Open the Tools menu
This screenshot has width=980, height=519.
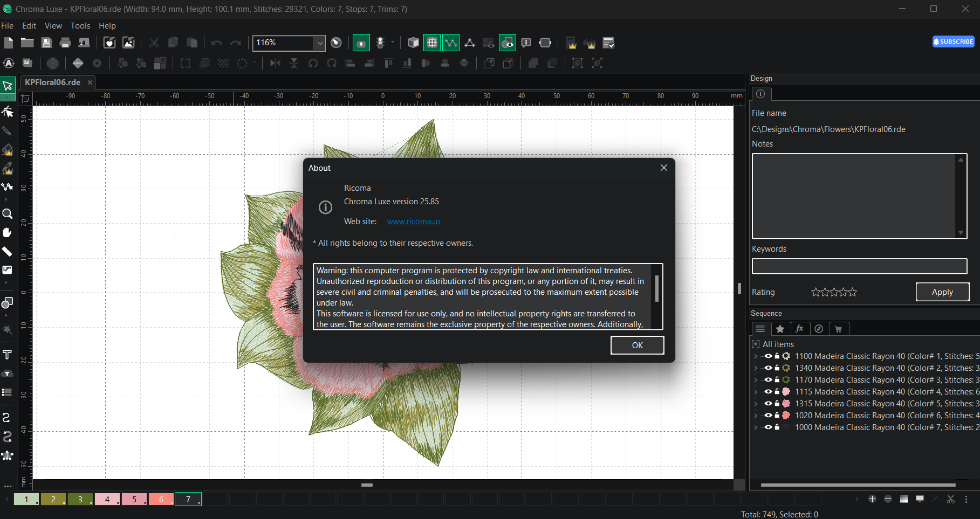pos(80,26)
